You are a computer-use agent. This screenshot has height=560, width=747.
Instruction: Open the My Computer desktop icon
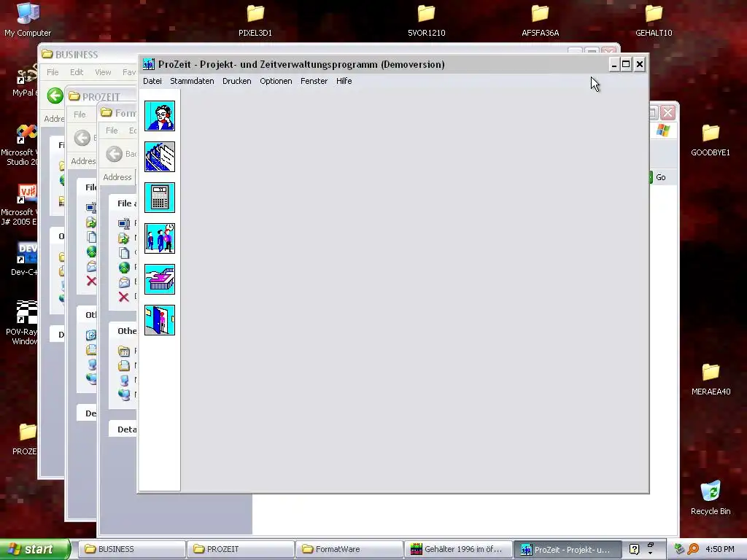(x=28, y=20)
